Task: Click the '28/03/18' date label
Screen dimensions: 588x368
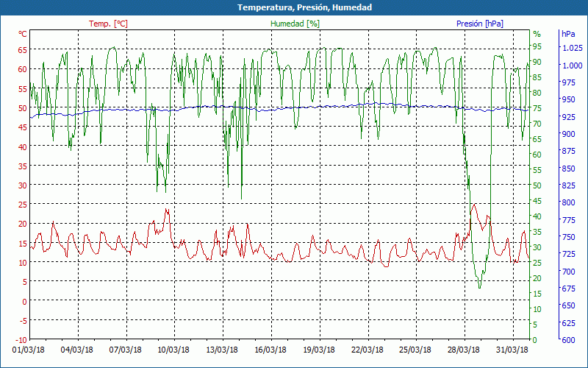Action: 464,350
